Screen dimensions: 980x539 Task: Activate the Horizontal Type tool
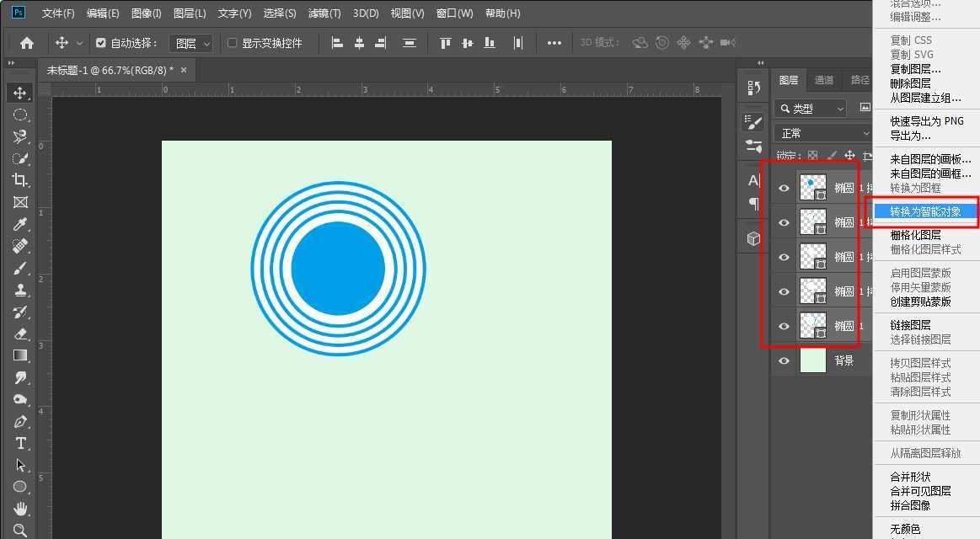(x=20, y=443)
